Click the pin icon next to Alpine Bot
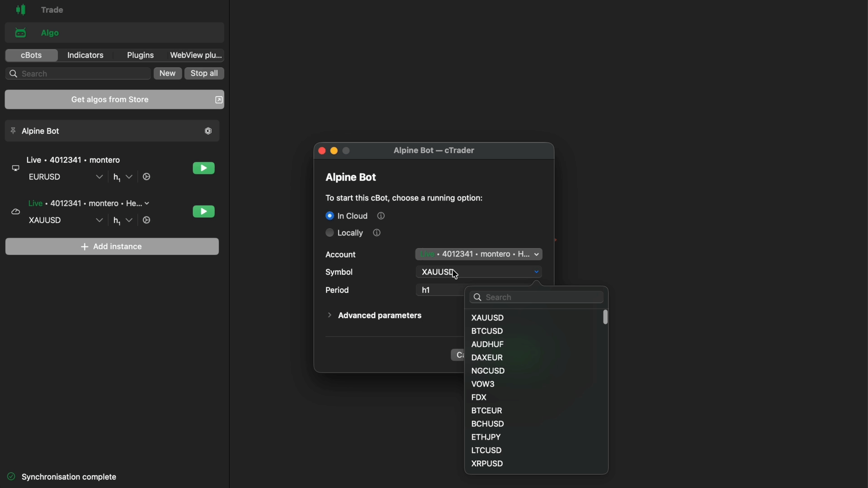This screenshot has width=868, height=488. pyautogui.click(x=13, y=131)
